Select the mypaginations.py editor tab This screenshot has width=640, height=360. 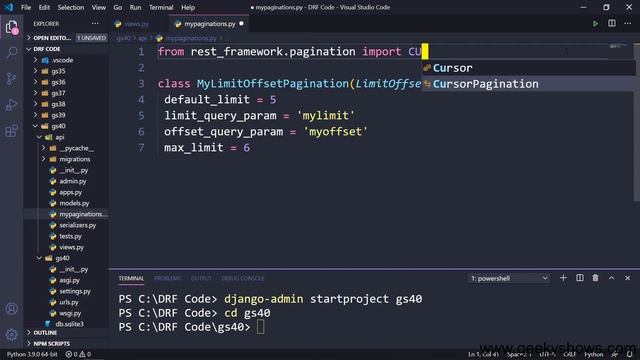pos(209,24)
